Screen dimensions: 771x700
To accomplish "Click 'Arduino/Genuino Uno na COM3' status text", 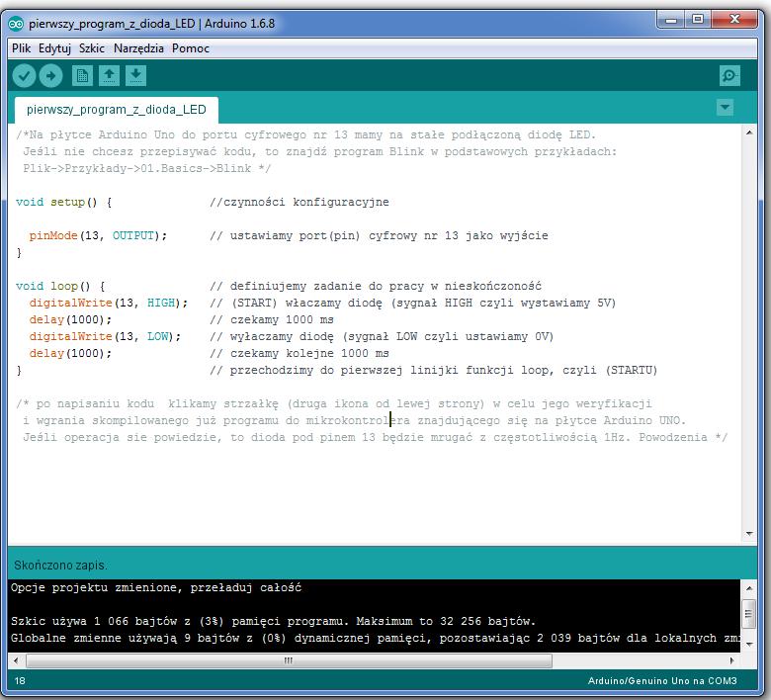I will (662, 681).
